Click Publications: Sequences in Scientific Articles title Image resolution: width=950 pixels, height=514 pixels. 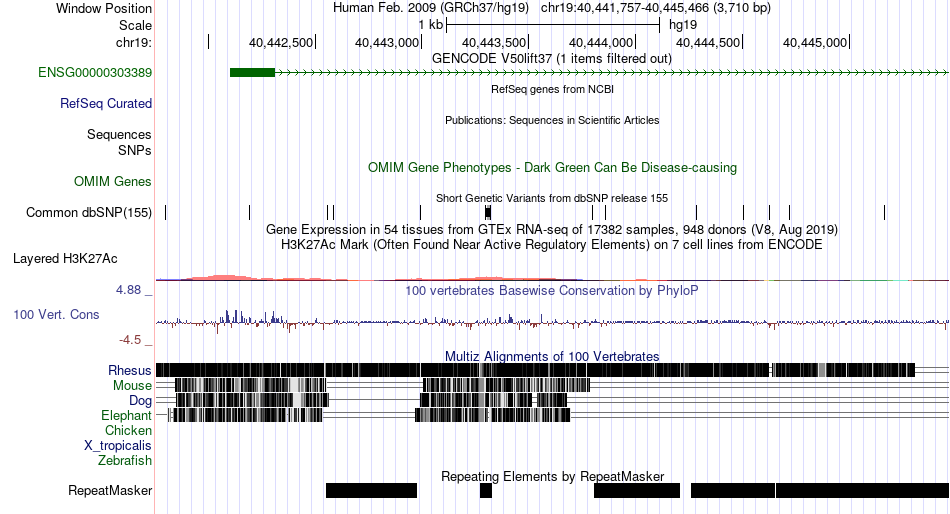(x=552, y=120)
